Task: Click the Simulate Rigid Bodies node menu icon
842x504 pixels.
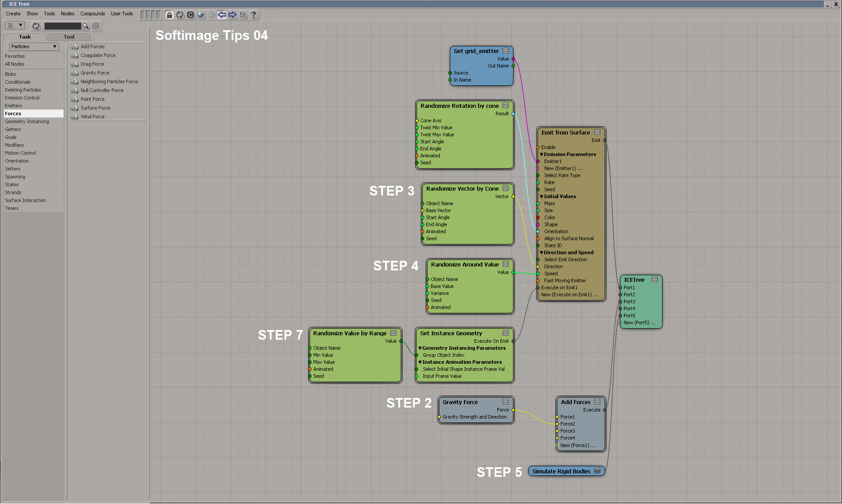Action: (597, 471)
